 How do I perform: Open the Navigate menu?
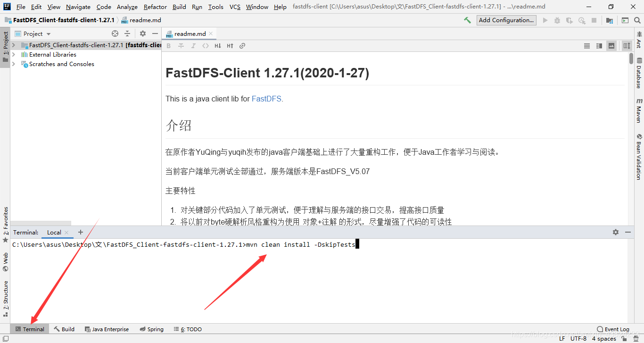tap(78, 7)
